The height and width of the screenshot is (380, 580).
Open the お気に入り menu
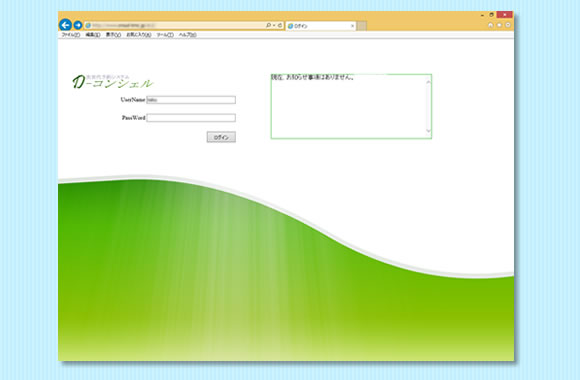click(x=139, y=35)
